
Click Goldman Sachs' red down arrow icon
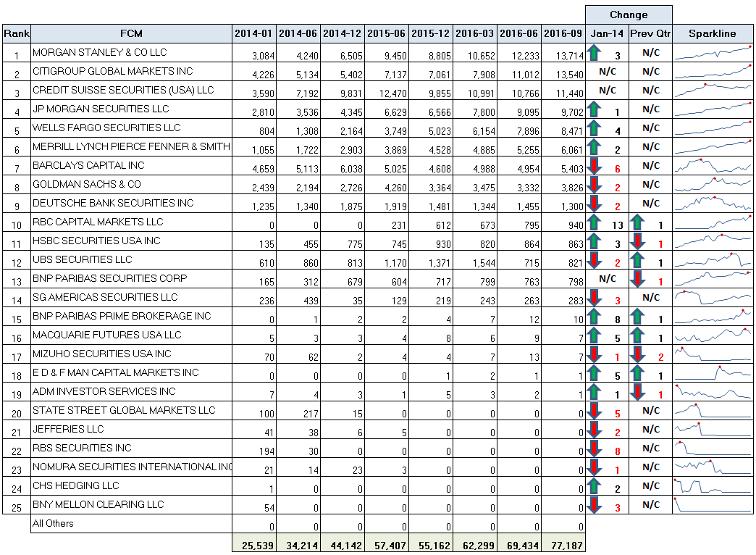(594, 184)
